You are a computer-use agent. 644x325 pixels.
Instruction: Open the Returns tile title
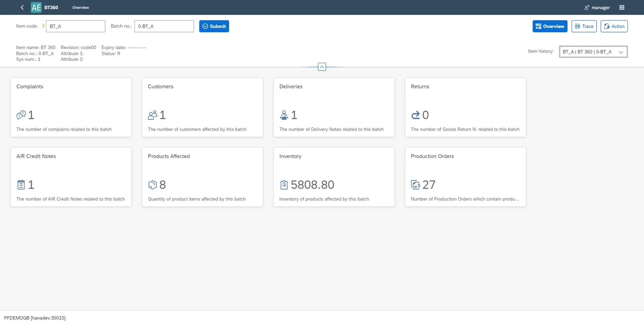tap(420, 86)
